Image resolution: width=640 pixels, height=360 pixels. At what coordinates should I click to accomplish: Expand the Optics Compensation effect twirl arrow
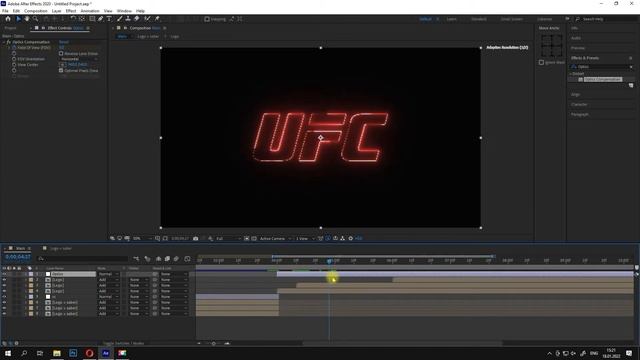(4, 42)
